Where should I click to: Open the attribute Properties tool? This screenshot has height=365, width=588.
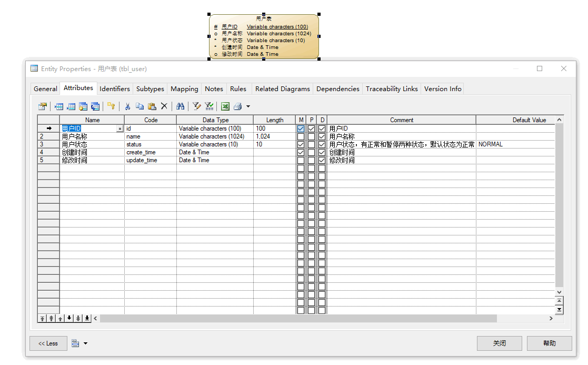[x=43, y=106]
